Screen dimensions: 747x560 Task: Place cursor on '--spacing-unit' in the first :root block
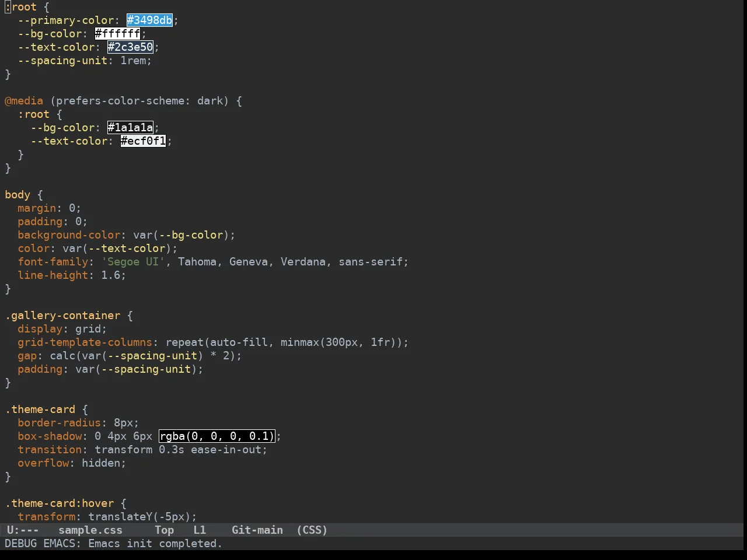click(x=63, y=61)
